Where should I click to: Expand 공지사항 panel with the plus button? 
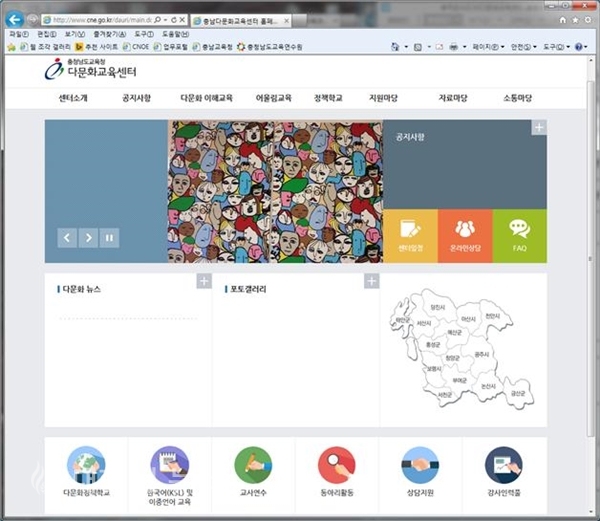tap(539, 127)
